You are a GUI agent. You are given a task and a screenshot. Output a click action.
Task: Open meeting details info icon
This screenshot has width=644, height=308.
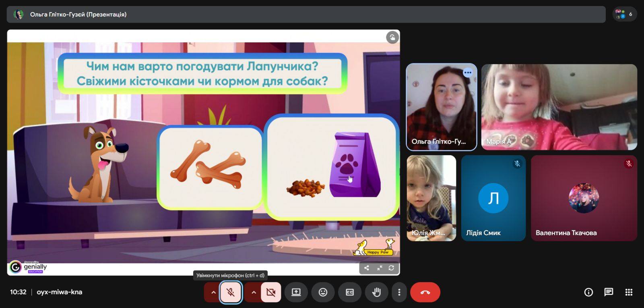588,292
